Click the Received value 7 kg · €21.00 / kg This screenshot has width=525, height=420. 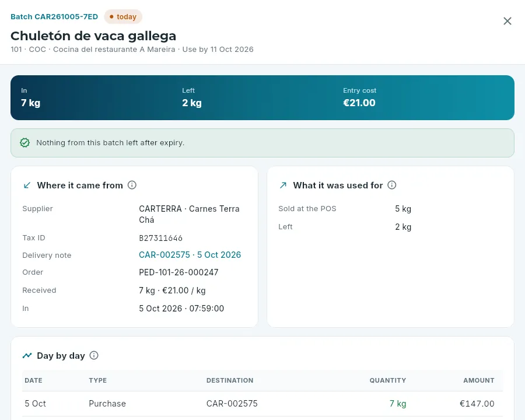tap(173, 290)
